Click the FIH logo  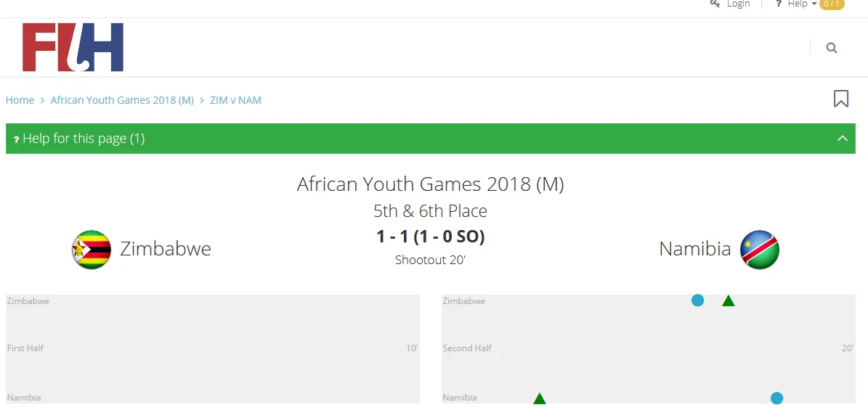pos(73,47)
